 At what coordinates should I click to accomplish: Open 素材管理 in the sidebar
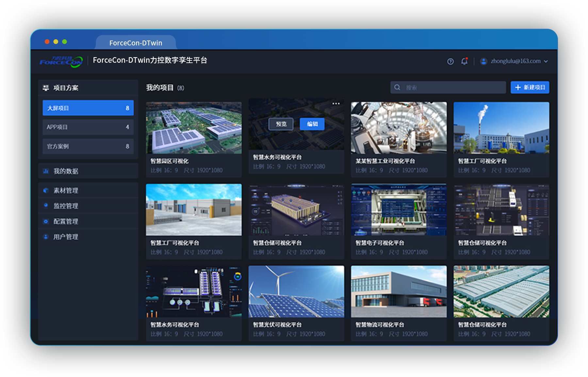pyautogui.click(x=66, y=190)
